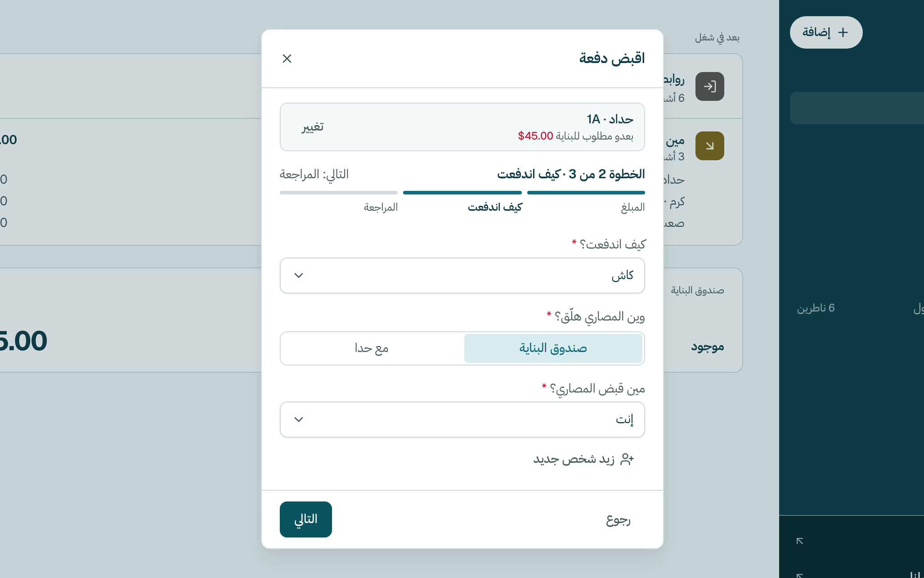
Task: Click the $45.00 amount due text
Action: [535, 136]
